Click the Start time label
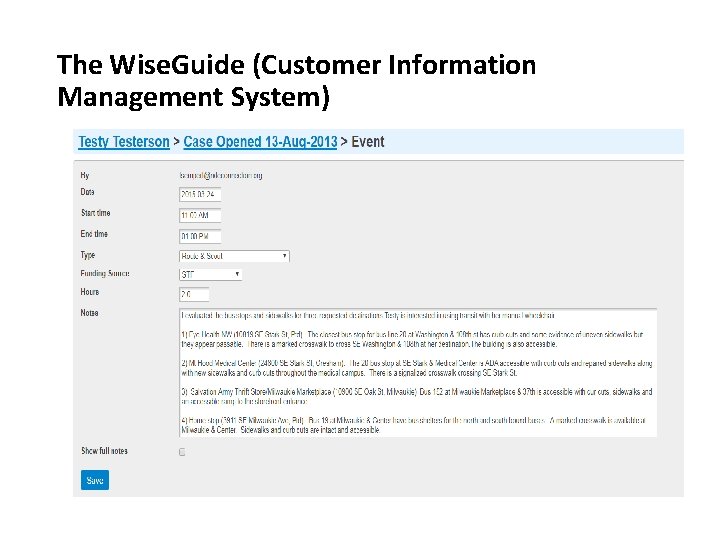 [96, 213]
